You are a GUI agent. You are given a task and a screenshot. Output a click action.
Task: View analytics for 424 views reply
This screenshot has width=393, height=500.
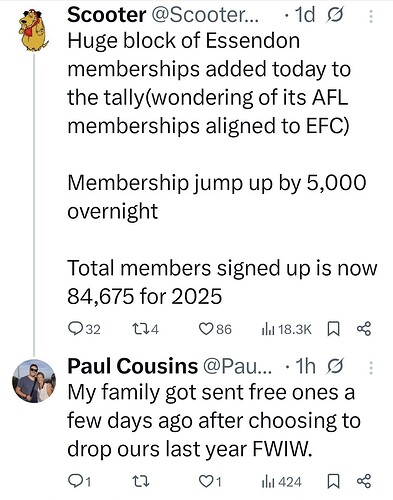(282, 482)
